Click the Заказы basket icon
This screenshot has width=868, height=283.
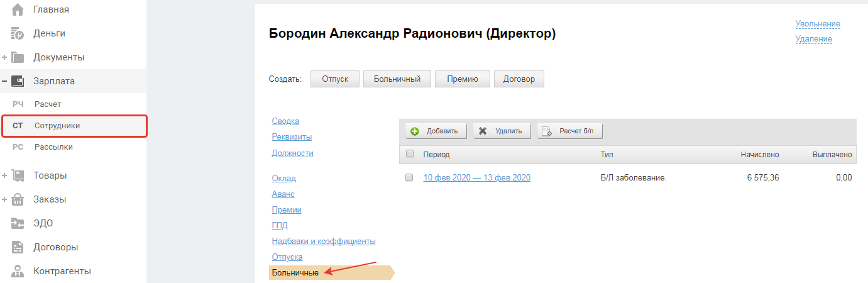coord(18,199)
